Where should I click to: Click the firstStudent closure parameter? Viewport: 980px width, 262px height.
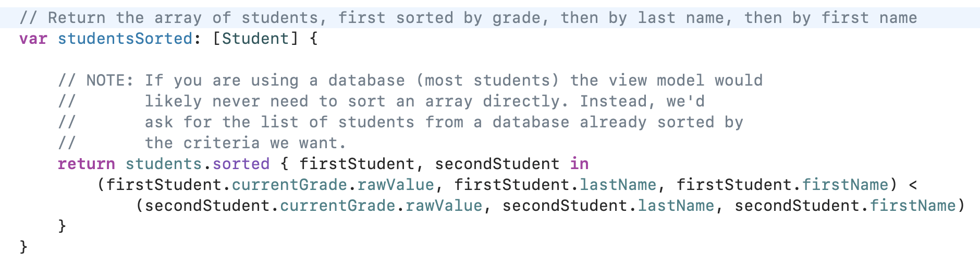pos(357,164)
